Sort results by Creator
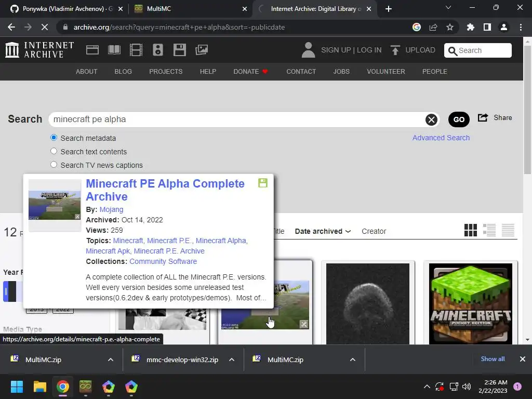532x399 pixels. tap(374, 231)
